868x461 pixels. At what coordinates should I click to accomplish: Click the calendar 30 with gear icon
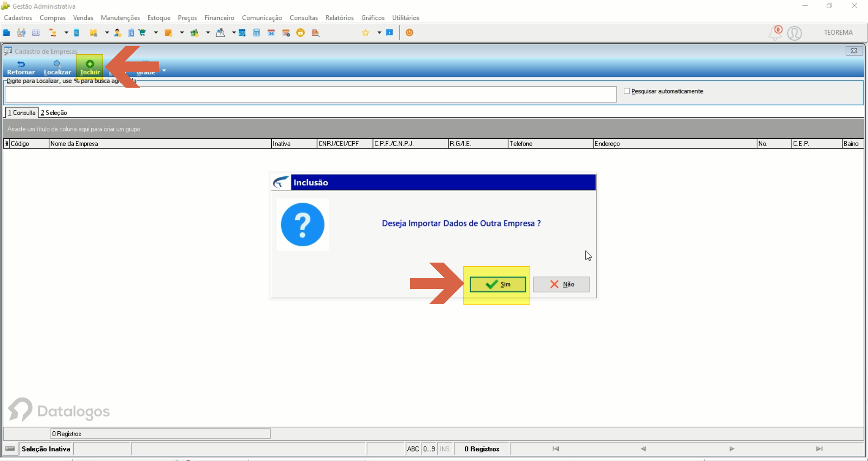click(286, 33)
